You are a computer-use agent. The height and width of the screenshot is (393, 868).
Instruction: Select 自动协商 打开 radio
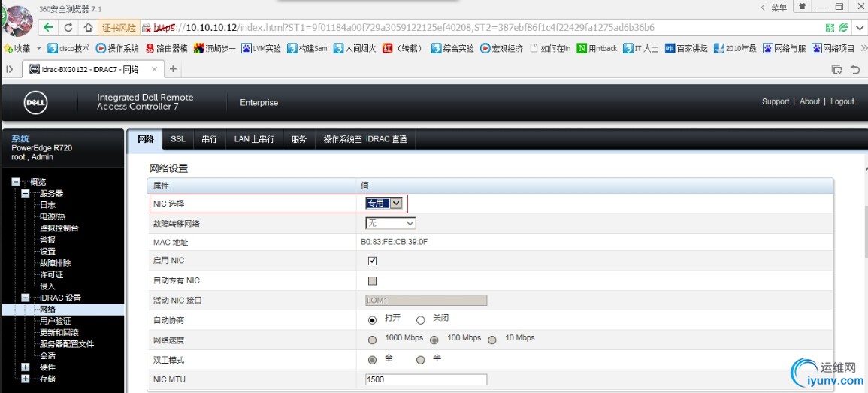(x=373, y=320)
